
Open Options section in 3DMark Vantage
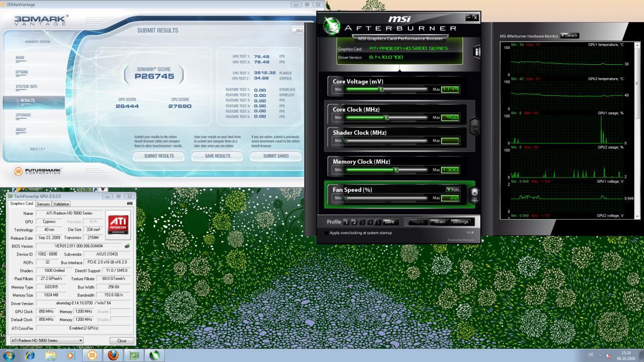tap(22, 72)
